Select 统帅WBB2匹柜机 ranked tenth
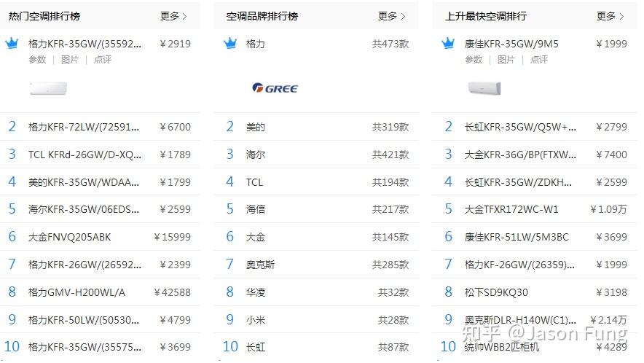The image size is (644, 363). pyautogui.click(x=501, y=348)
